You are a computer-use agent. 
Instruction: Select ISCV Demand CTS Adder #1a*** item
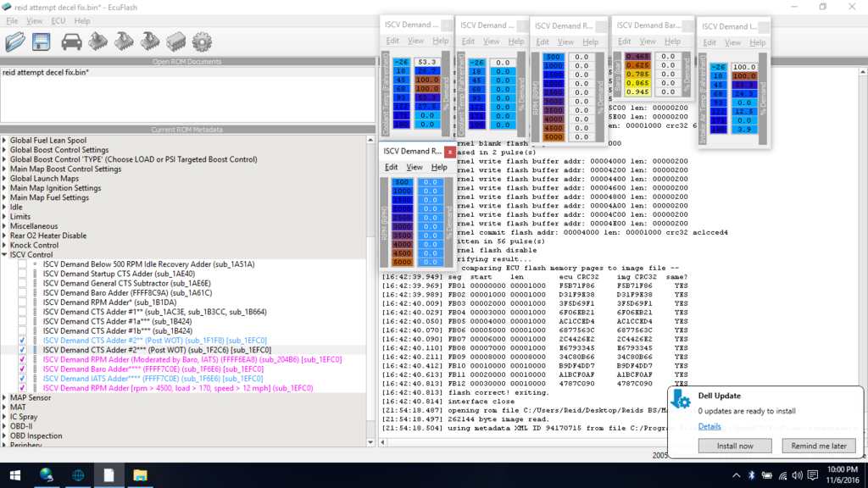tap(117, 321)
